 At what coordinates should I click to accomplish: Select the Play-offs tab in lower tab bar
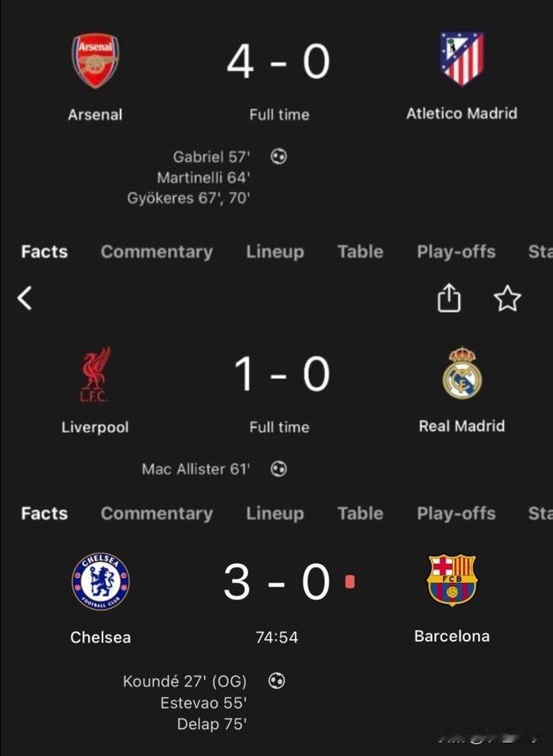456,513
